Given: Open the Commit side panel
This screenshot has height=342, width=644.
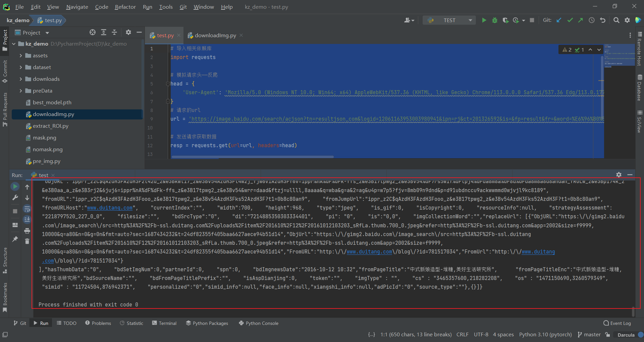Looking at the screenshot, I should click(5, 71).
